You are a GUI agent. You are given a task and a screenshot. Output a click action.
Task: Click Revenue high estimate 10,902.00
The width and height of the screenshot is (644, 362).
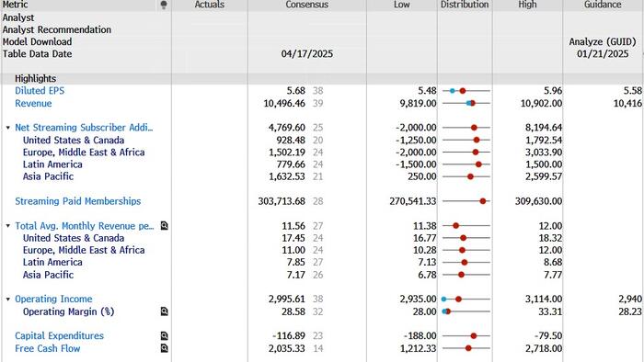[541, 103]
